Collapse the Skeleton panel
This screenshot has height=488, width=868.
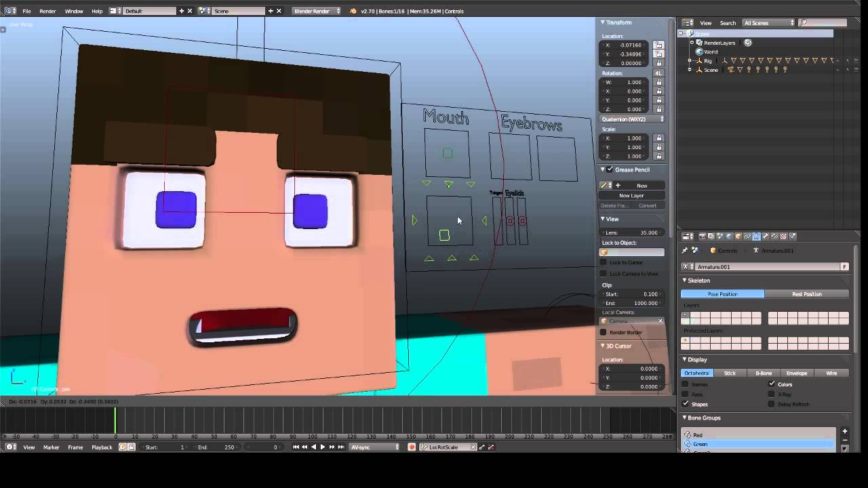[x=685, y=280]
